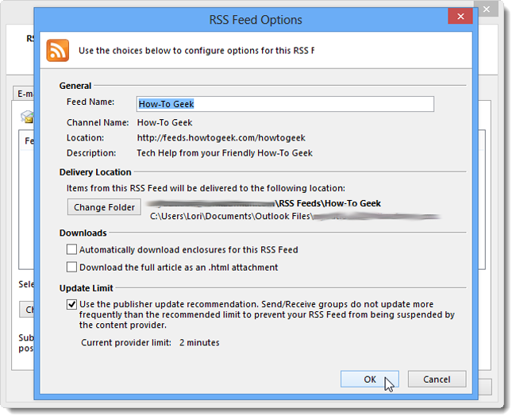
Task: Enable Download the full article as .html attachment
Action: coord(71,267)
